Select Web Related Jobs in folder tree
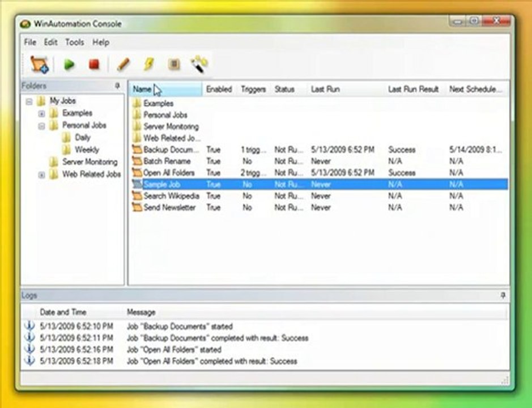Image resolution: width=532 pixels, height=408 pixels. point(92,174)
